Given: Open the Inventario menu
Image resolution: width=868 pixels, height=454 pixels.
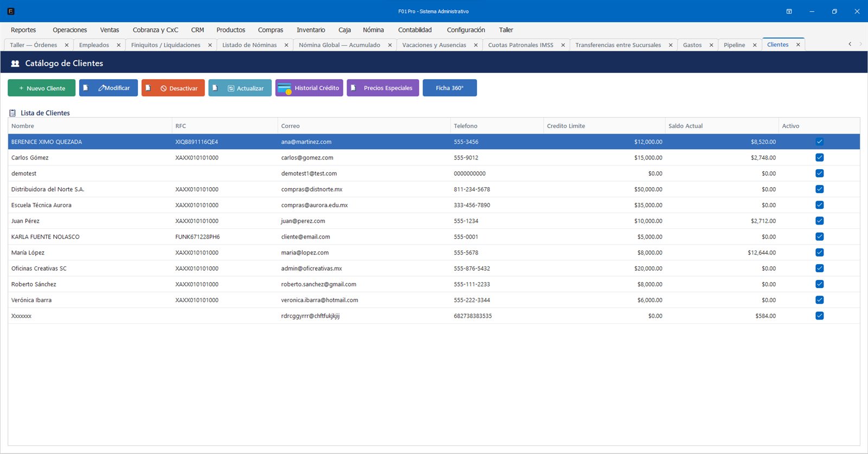Looking at the screenshot, I should point(311,30).
